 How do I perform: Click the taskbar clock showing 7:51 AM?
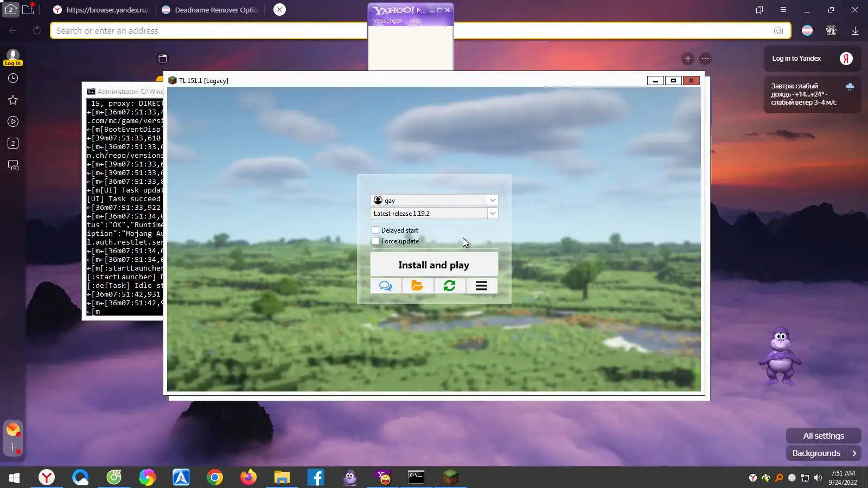coord(843,478)
